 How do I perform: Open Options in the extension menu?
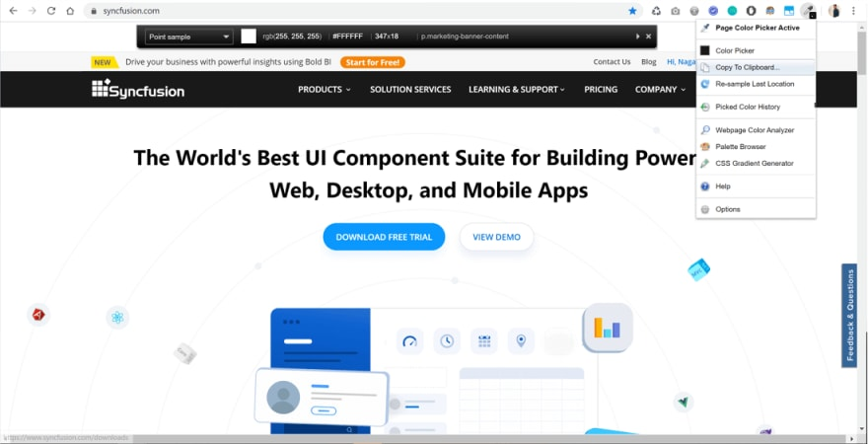(x=756, y=209)
